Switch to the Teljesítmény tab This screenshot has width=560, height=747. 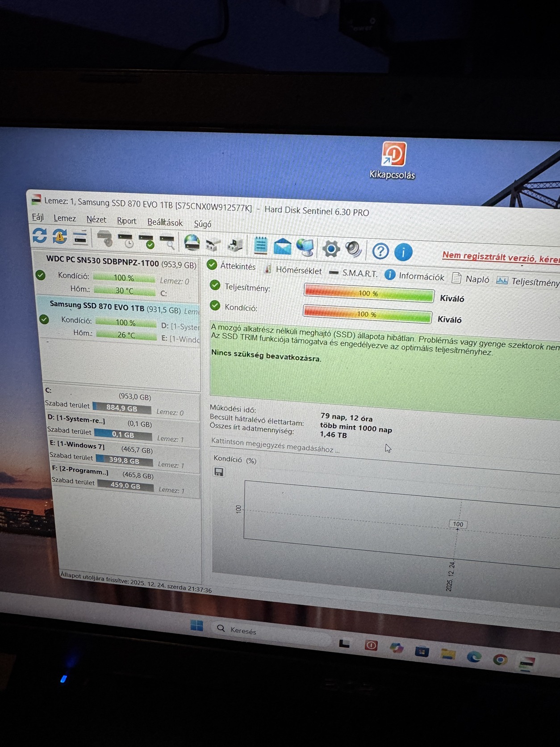[x=528, y=281]
